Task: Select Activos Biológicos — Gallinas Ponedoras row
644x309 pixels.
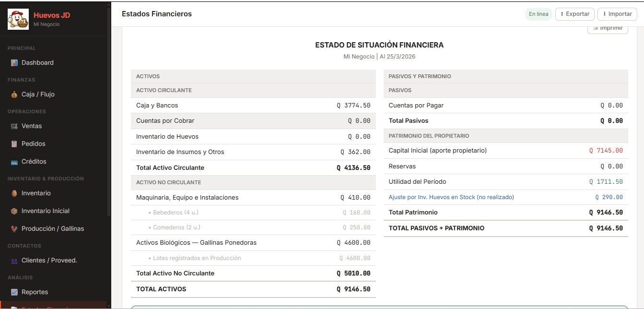Action: coord(253,243)
